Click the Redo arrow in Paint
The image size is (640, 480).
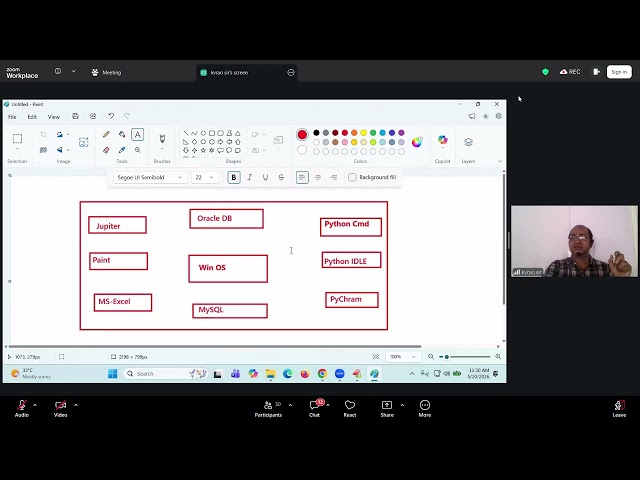point(127,116)
